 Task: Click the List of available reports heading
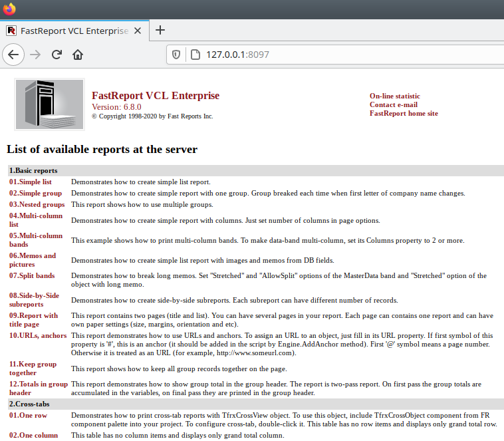click(x=102, y=149)
